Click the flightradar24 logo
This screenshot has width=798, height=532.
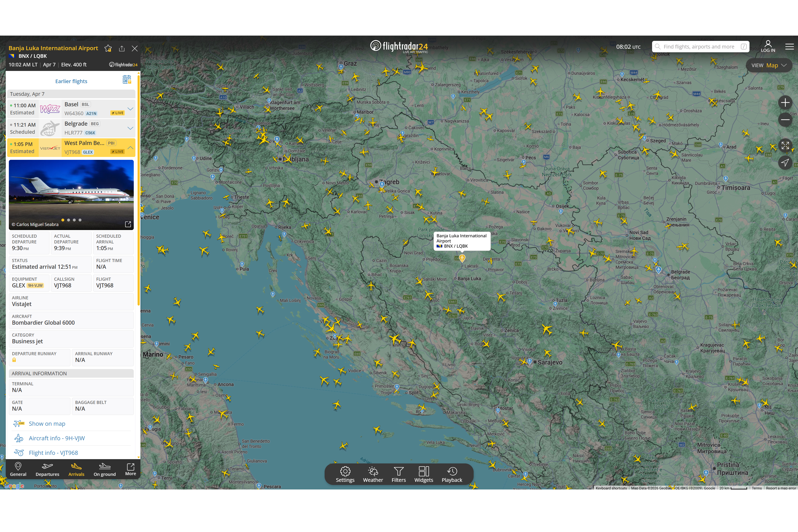399,47
